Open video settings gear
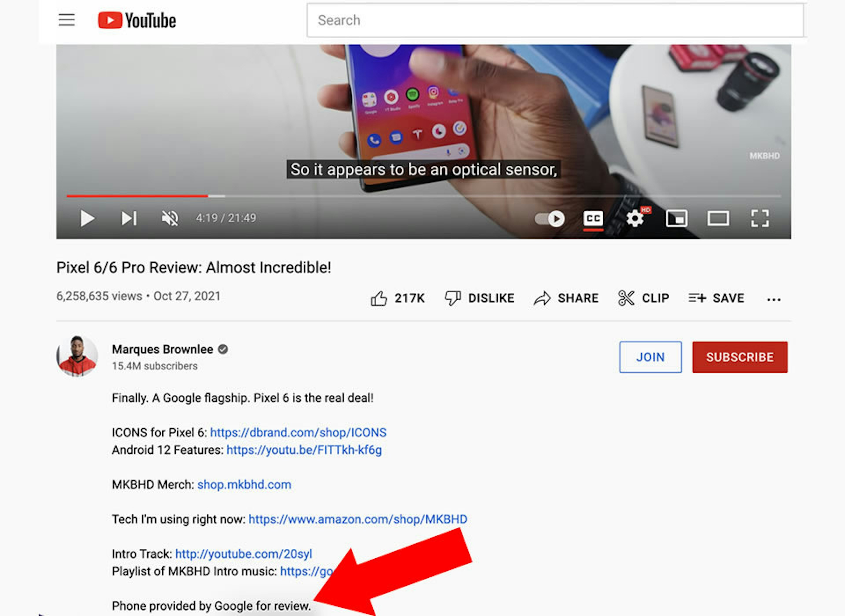The height and width of the screenshot is (616, 845). coord(635,218)
